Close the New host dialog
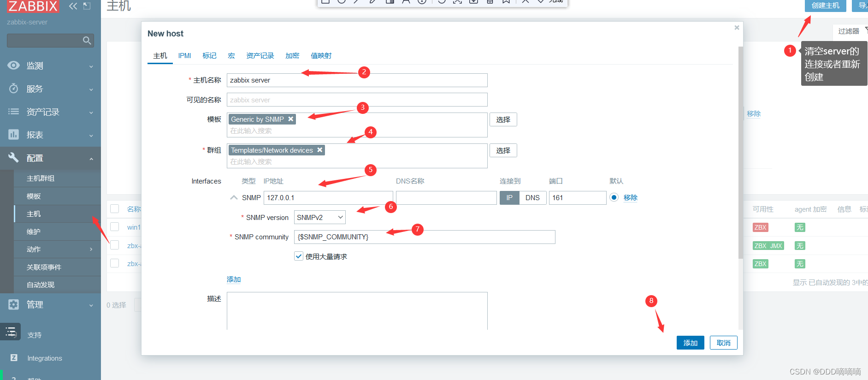Screen dimensions: 868x380 (737, 28)
